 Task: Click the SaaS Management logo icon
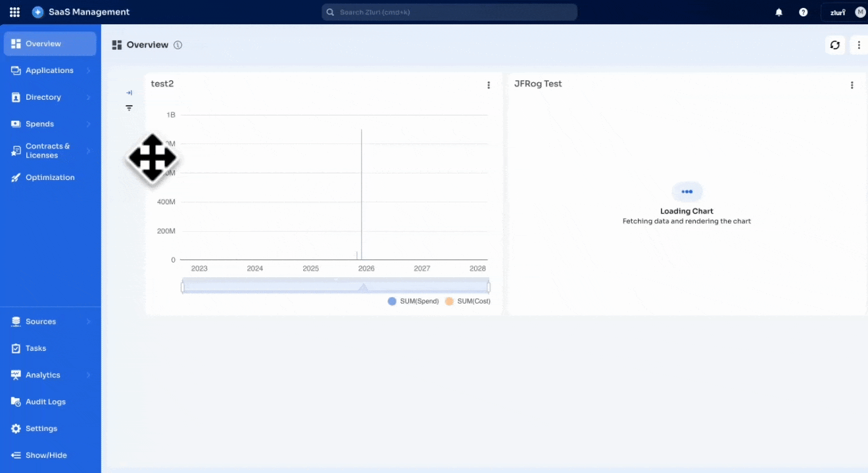coord(37,12)
